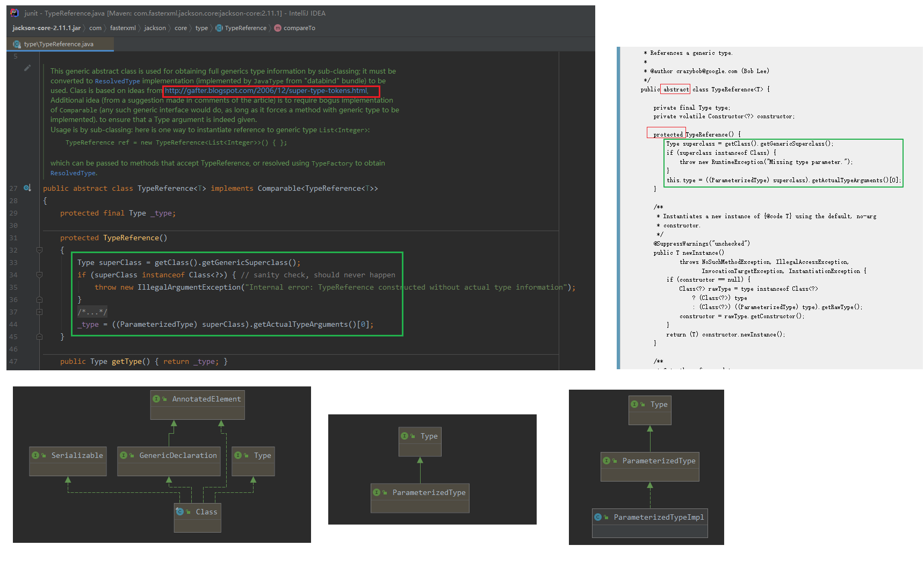
Task: Click the interface icon of Type in middle diagram
Action: click(x=405, y=436)
